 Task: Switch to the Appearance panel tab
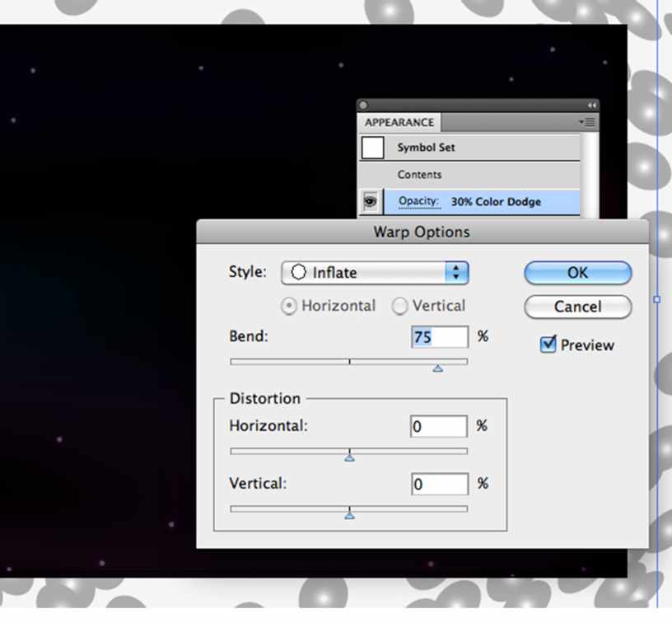coord(399,123)
